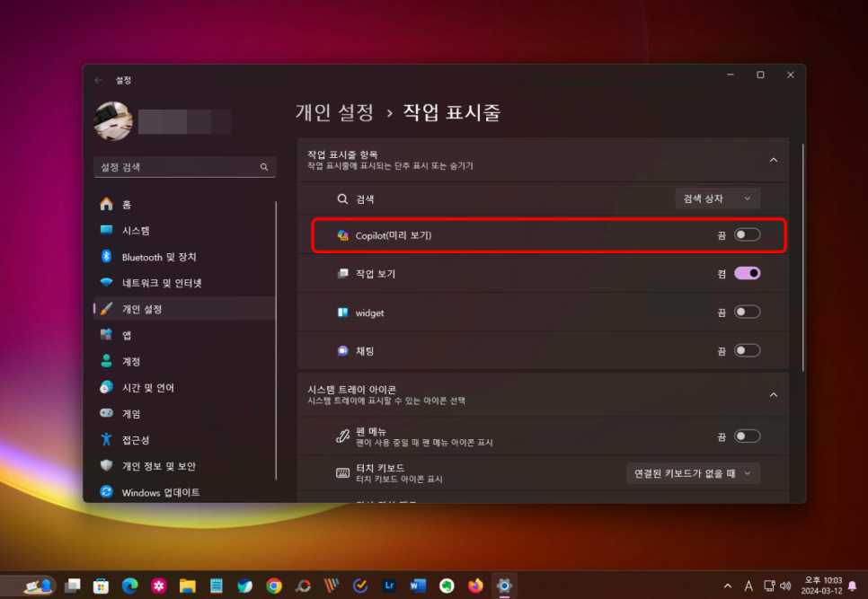868x599 pixels.
Task: Select 개인 설정 in sidebar
Action: [184, 309]
